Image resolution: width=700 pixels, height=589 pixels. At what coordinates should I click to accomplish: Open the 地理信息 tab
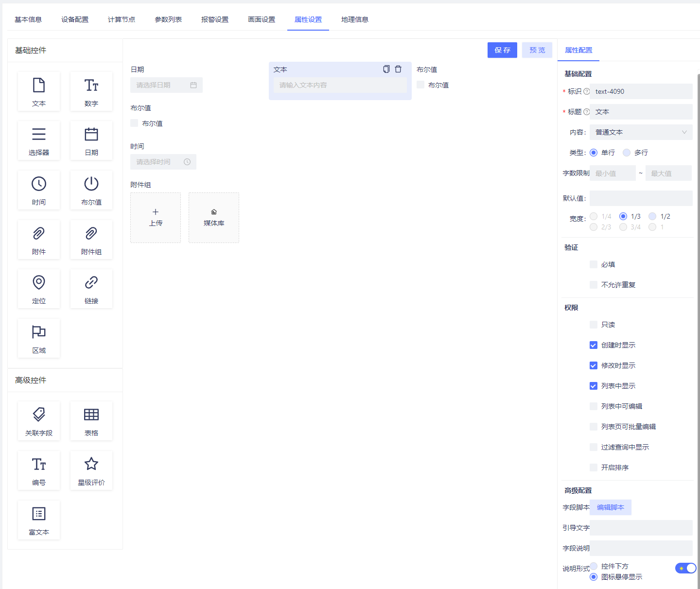[355, 19]
